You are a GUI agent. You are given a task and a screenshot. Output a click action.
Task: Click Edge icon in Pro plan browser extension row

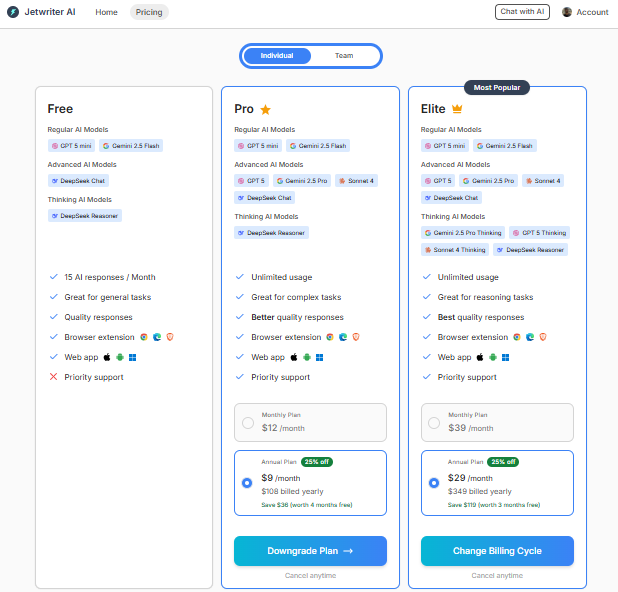pyautogui.click(x=343, y=337)
